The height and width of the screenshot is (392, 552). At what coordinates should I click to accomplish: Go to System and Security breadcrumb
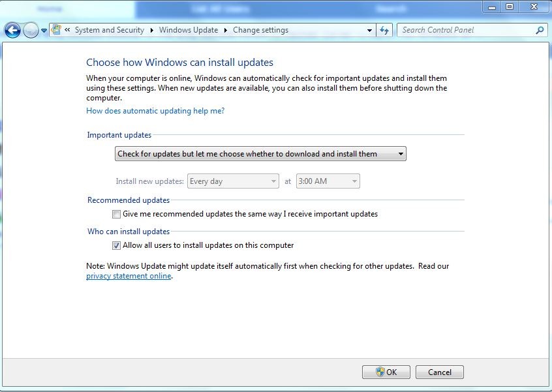[109, 30]
